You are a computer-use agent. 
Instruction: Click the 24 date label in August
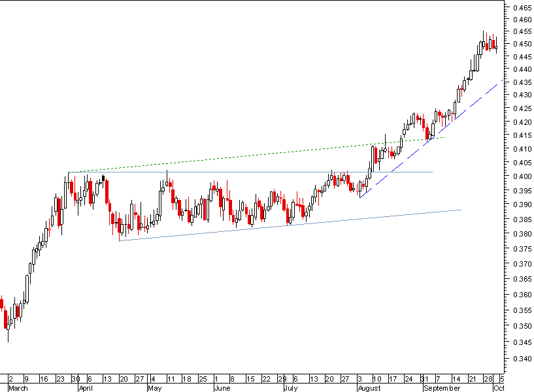409,379
